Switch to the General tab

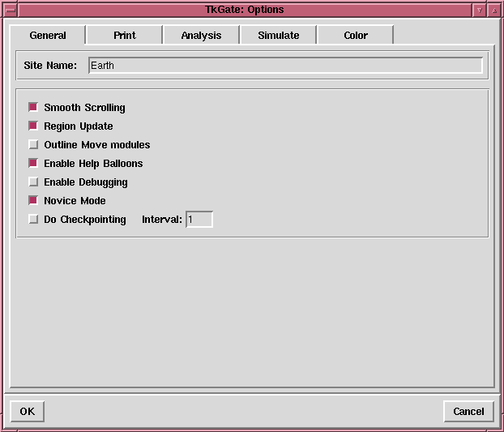click(48, 35)
